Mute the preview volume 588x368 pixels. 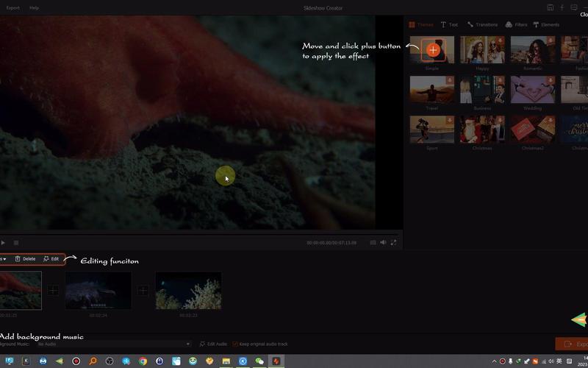383,243
